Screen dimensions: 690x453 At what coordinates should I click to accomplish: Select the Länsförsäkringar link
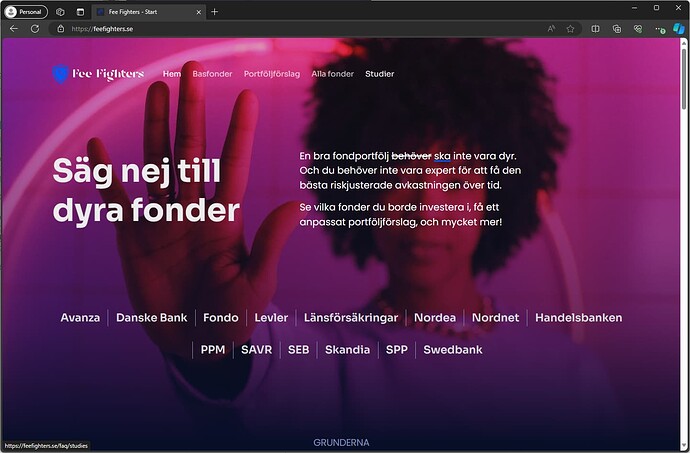351,317
